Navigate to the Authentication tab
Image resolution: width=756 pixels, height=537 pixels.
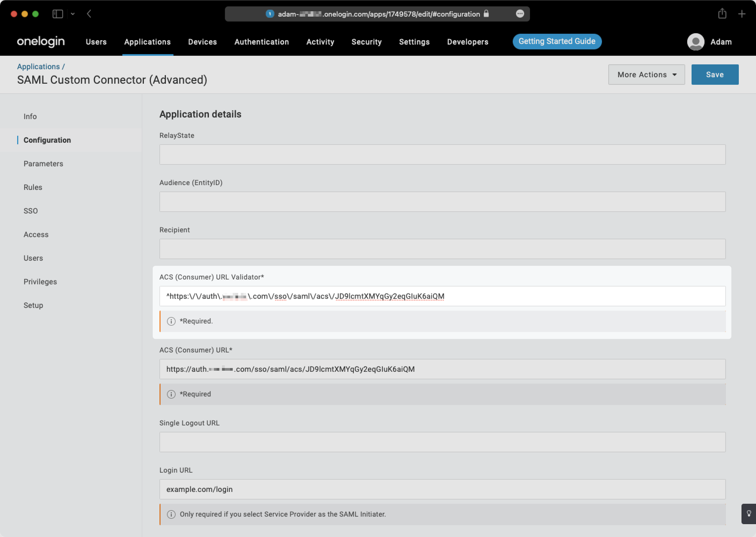261,42
